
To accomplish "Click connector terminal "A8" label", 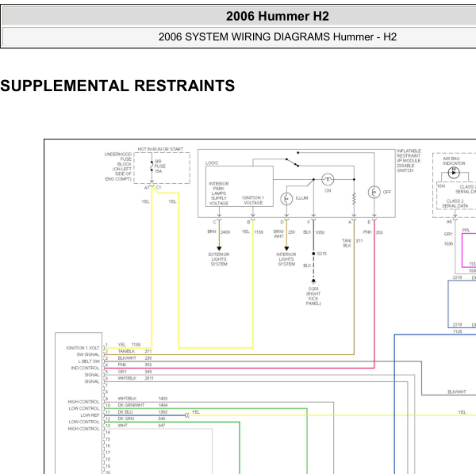I will (x=449, y=222).
